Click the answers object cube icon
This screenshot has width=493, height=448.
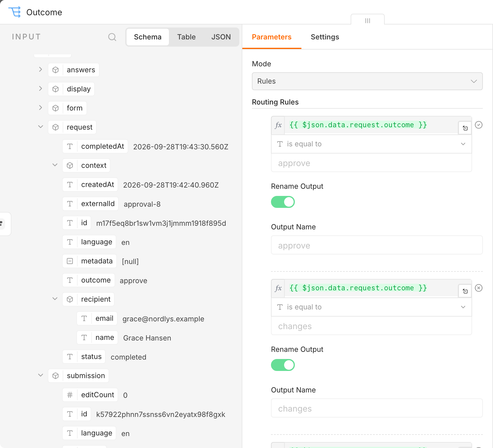tap(56, 70)
